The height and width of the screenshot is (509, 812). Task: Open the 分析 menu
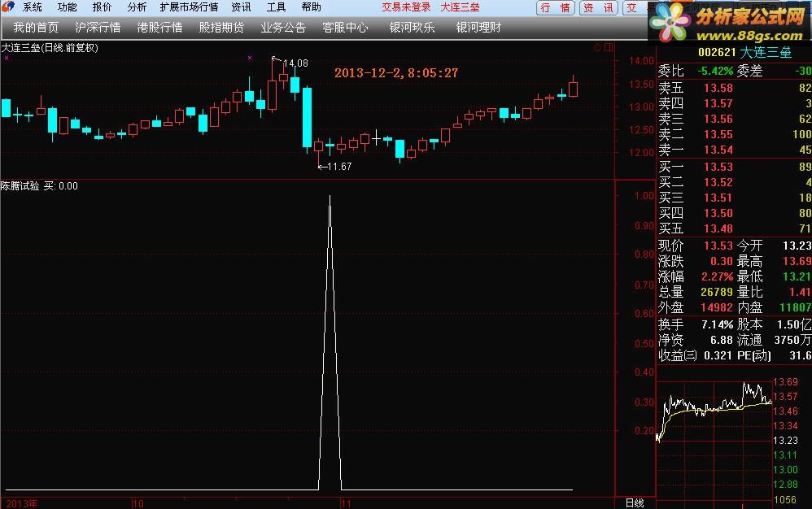coord(137,7)
